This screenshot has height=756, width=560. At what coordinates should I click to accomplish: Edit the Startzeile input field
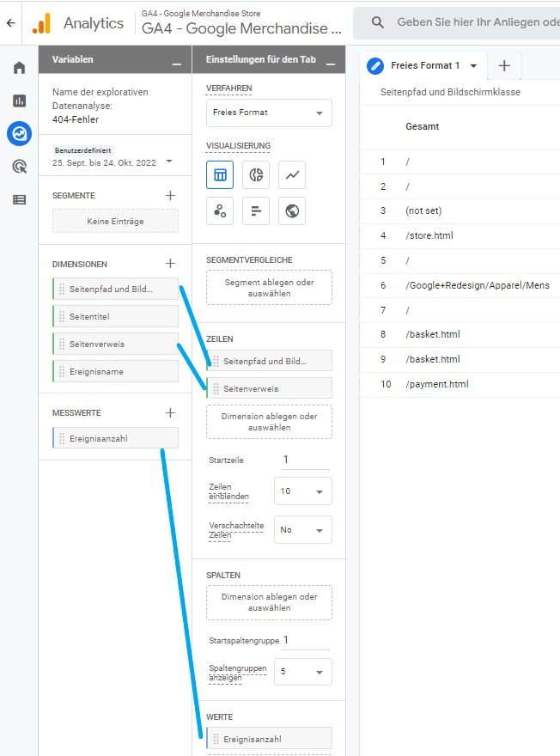pos(305,460)
